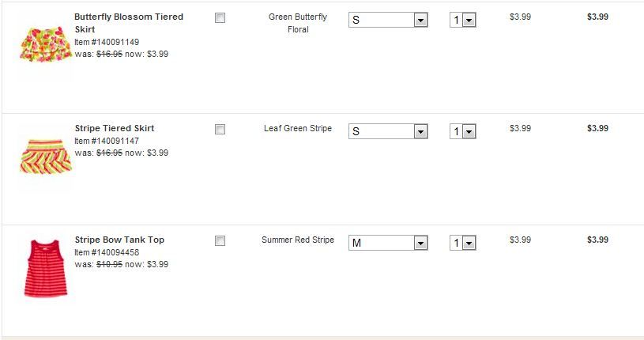Click the Stripe Bow Tank Top image
The image size is (644, 340).
coord(46,268)
